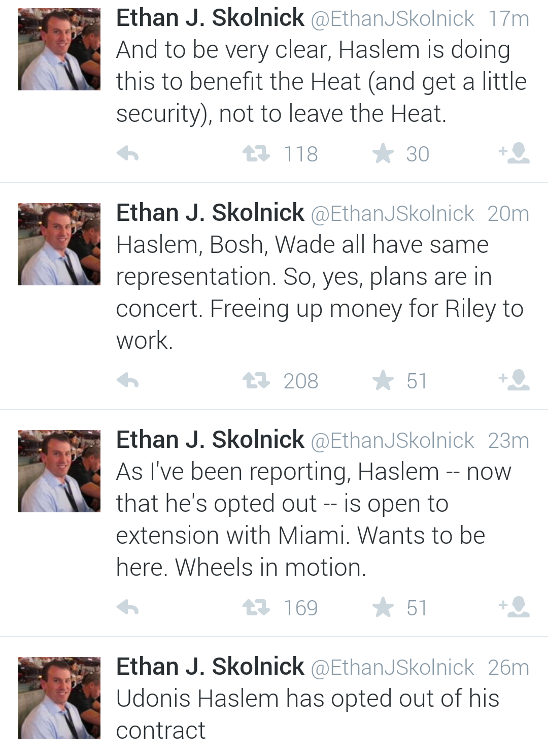Open profile picture on the 26m tweet
Viewport: 548px width, 756px height.
(59, 698)
